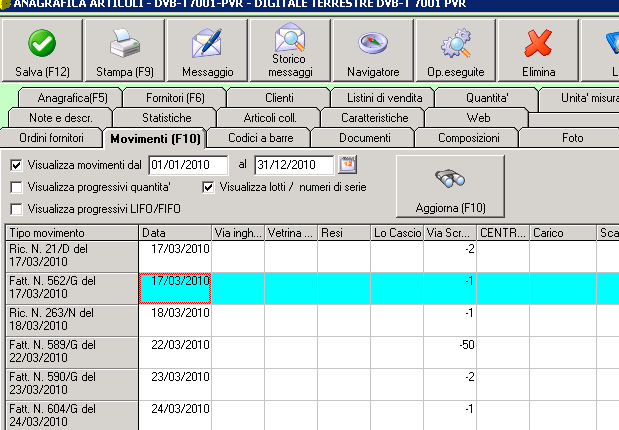
Task: Open the Listini di vendita tab
Action: pos(385,98)
